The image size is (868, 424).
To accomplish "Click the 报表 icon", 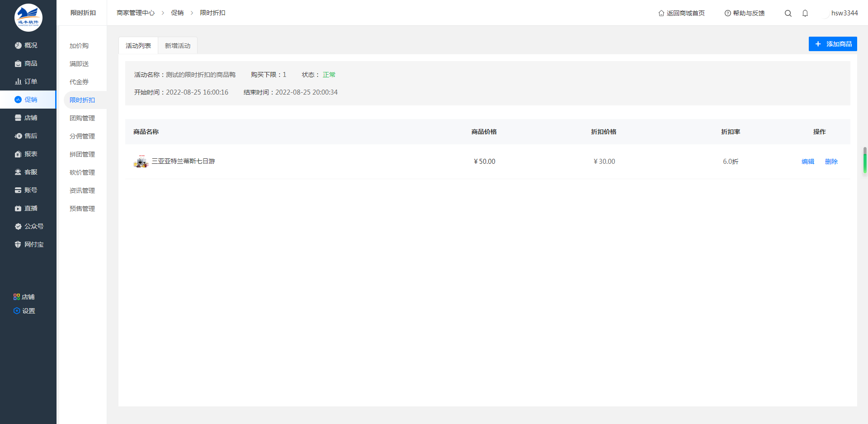I will point(18,154).
